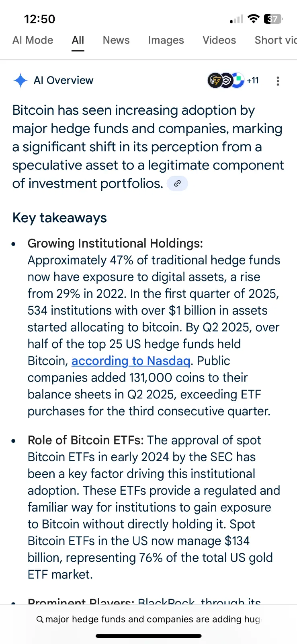Expand the +11 additional sources list
Viewport: 297px width, 644px height.
[x=253, y=80]
